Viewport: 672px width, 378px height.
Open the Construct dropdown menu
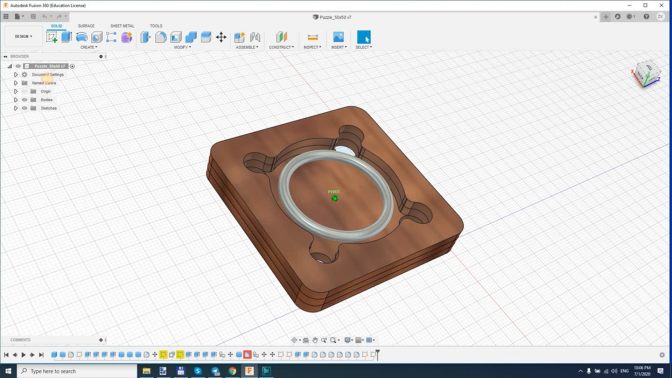[x=281, y=47]
